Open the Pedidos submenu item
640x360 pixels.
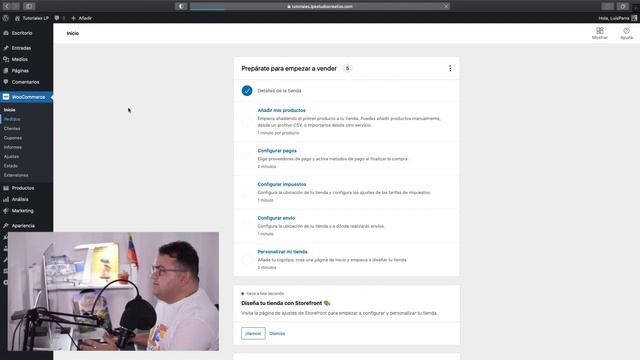pos(12,119)
